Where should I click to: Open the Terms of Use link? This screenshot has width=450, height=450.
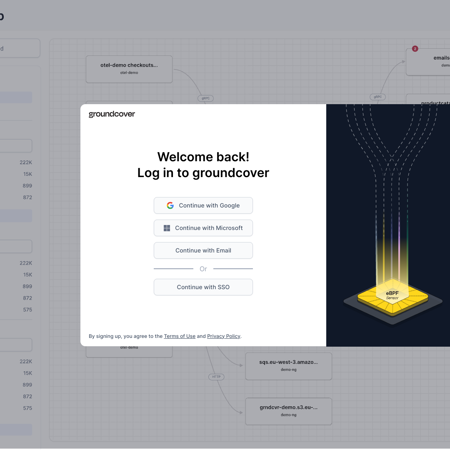point(179,336)
